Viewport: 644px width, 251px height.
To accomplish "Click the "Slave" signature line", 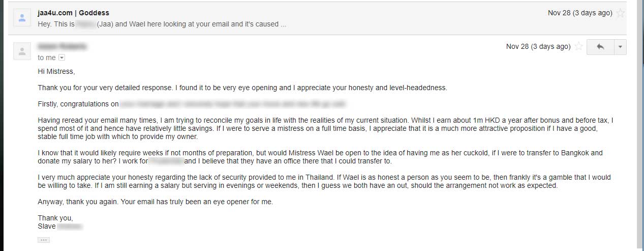I will click(x=60, y=227).
